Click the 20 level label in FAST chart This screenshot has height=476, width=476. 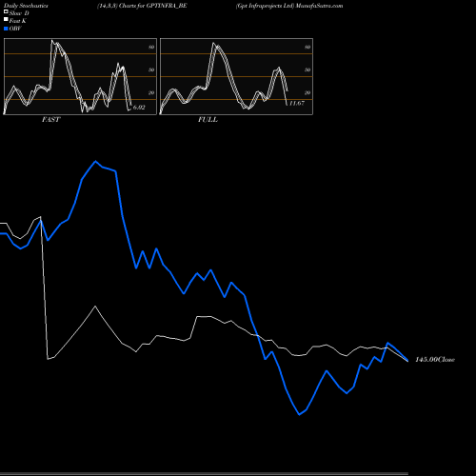click(x=151, y=92)
